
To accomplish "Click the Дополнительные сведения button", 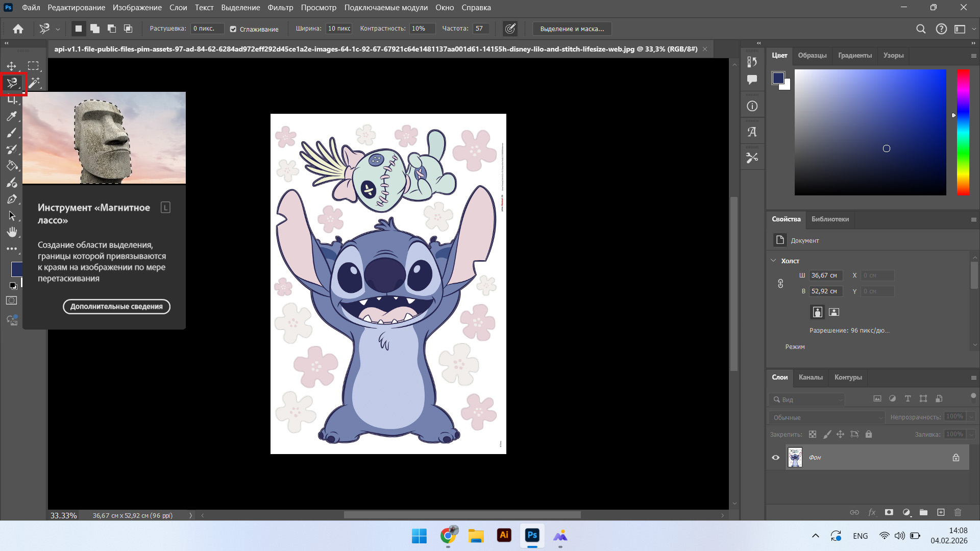I will 116,307.
